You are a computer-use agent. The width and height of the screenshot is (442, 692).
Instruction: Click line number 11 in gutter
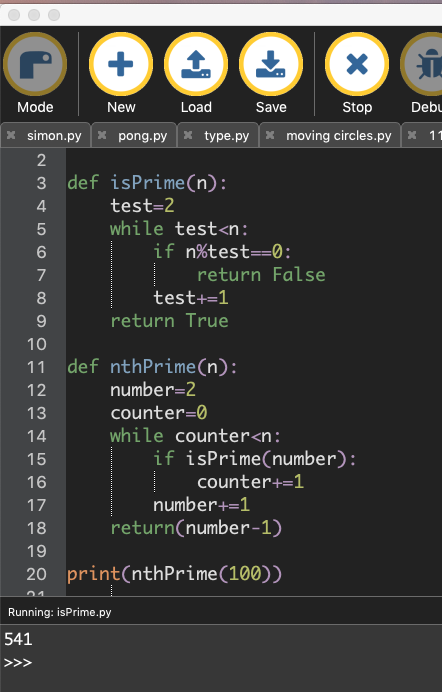coord(36,367)
